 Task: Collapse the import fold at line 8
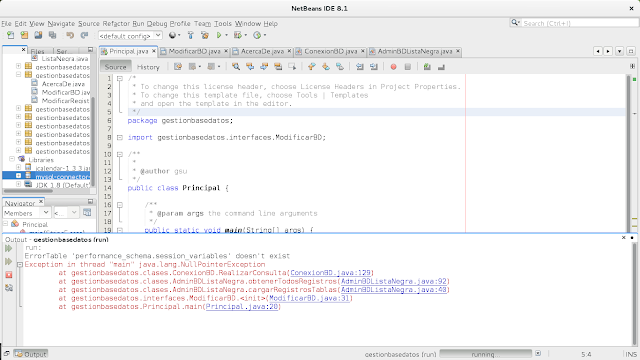(120, 138)
